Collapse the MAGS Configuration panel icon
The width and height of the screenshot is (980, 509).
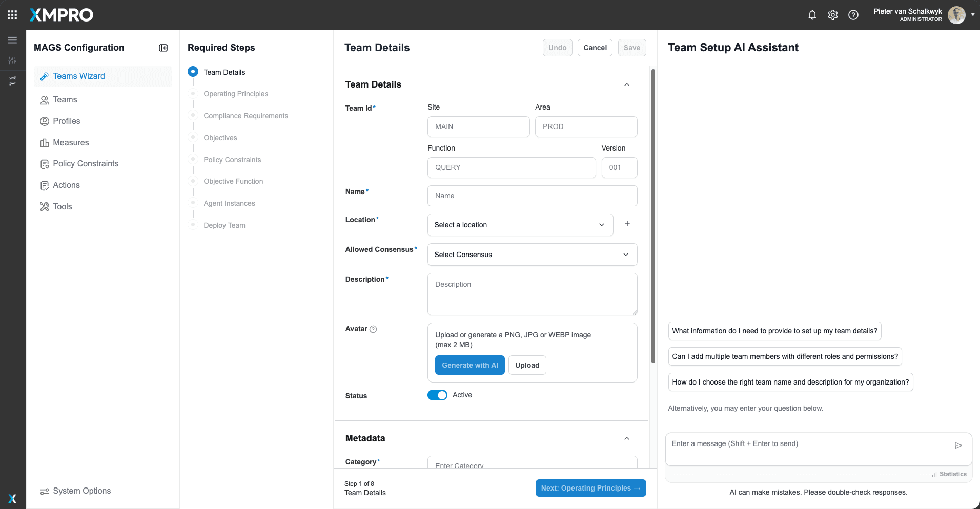point(164,48)
